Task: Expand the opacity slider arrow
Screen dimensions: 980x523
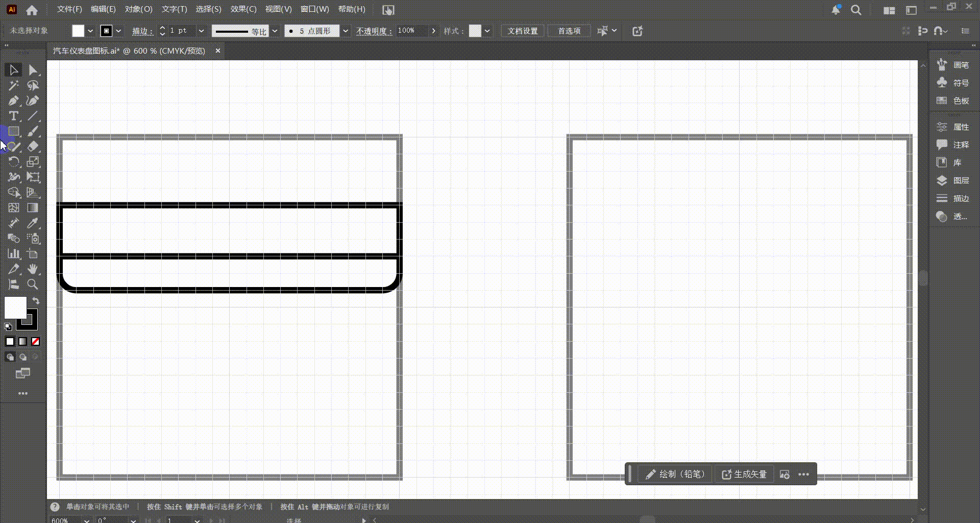Action: (434, 31)
